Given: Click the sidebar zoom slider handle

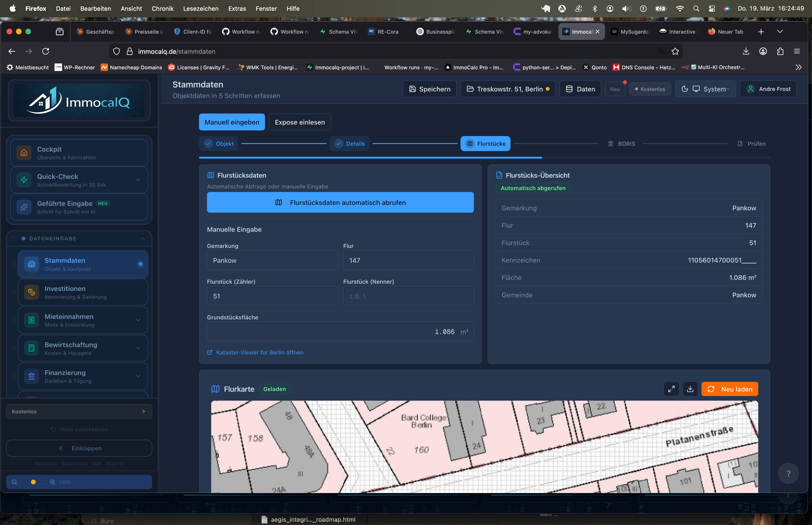Looking at the screenshot, I should (33, 482).
